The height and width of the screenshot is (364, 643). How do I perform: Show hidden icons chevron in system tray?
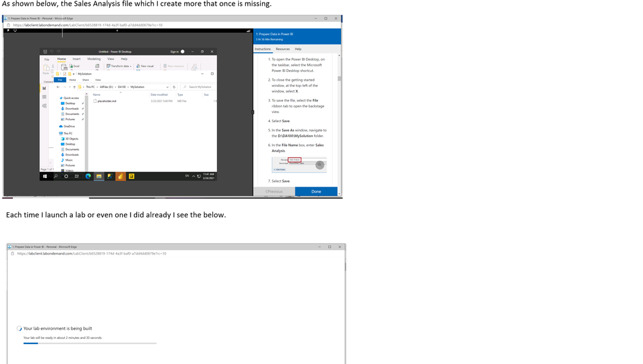point(194,176)
